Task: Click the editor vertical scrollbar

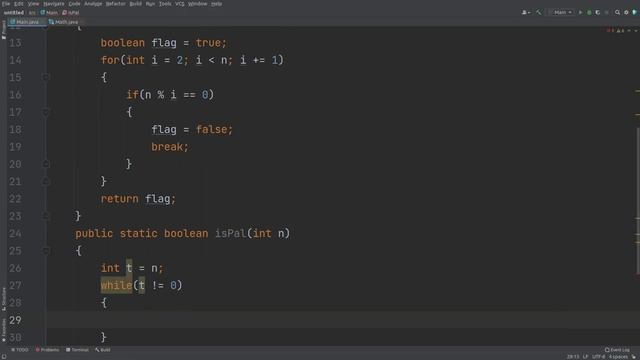Action: click(x=638, y=201)
